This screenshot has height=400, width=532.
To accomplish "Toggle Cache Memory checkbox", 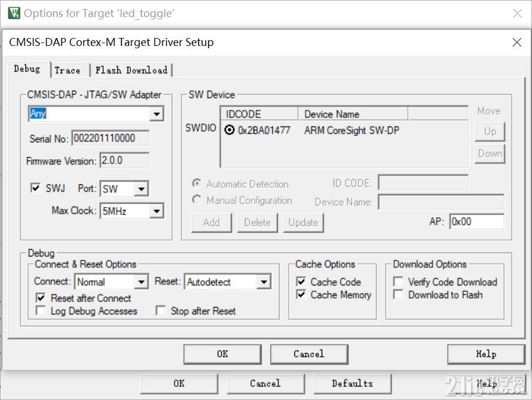I will (x=301, y=294).
